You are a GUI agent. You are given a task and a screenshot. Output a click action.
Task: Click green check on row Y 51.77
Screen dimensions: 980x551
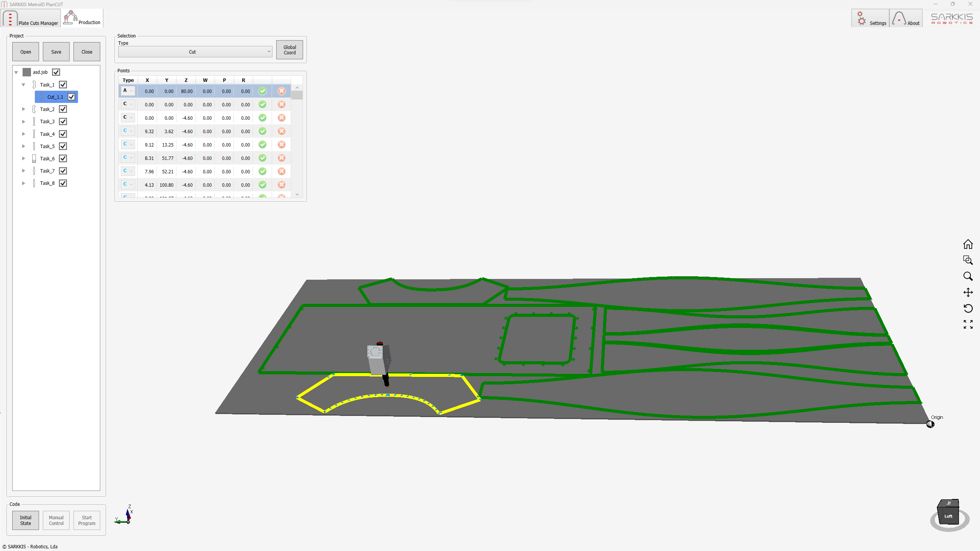click(x=263, y=158)
